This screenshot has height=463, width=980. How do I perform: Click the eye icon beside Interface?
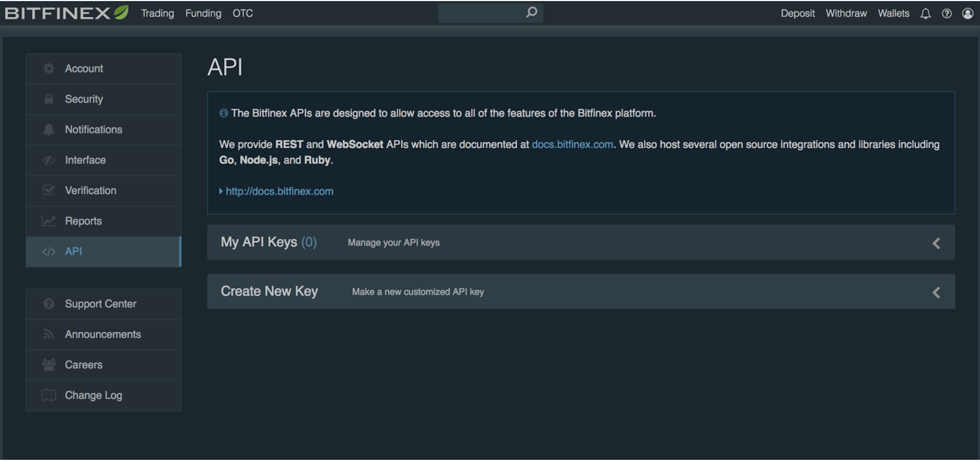(x=49, y=160)
